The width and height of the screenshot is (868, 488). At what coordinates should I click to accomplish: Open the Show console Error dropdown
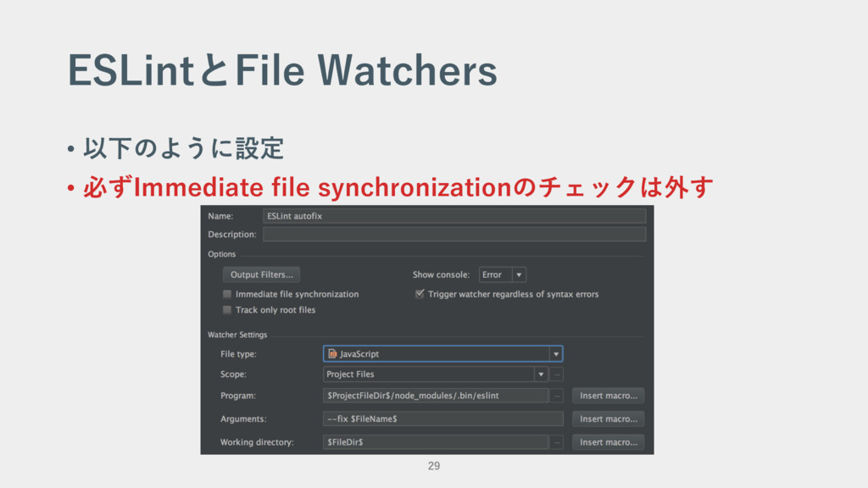click(502, 274)
